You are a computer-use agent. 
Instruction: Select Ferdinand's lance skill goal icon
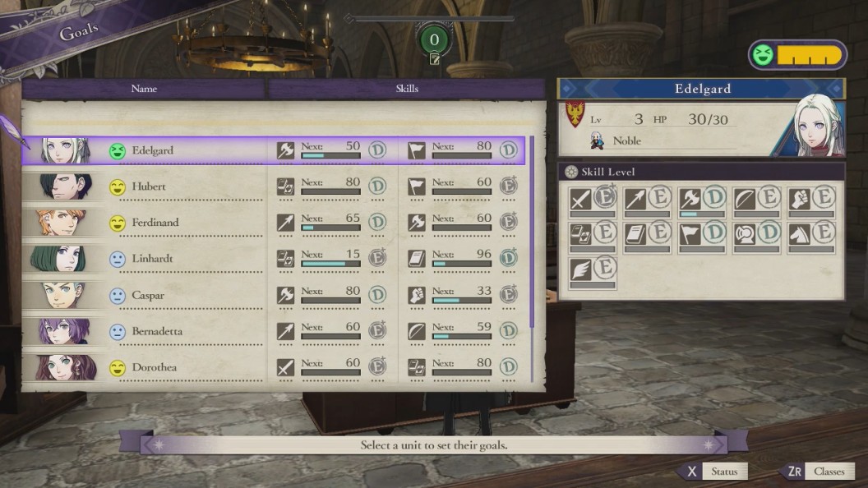pos(285,223)
